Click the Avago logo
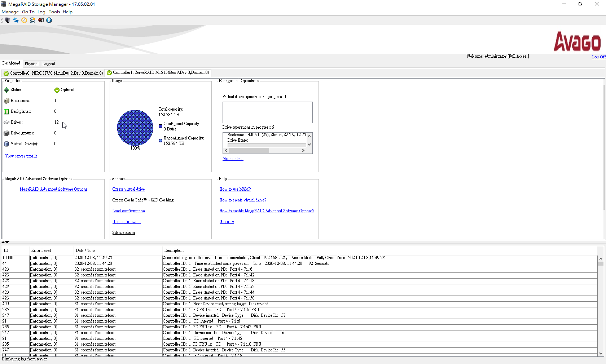This screenshot has height=364, width=606. coord(577,41)
